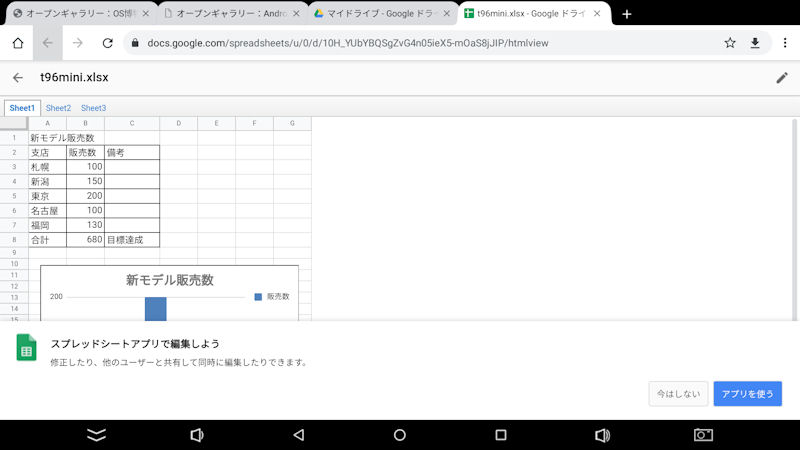Click the blue 販売数 legend swatch
Viewport: 800px width, 450px height.
point(258,297)
